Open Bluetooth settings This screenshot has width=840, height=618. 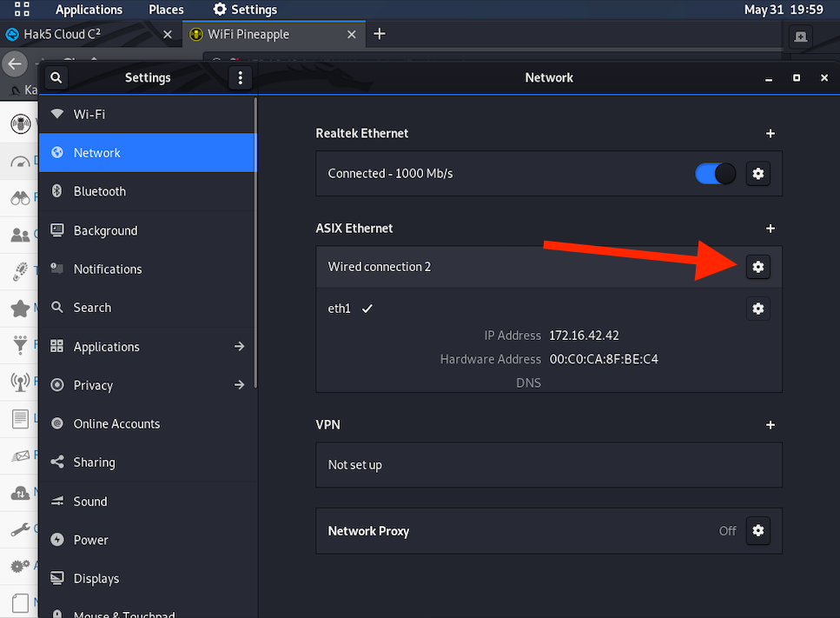click(x=148, y=191)
